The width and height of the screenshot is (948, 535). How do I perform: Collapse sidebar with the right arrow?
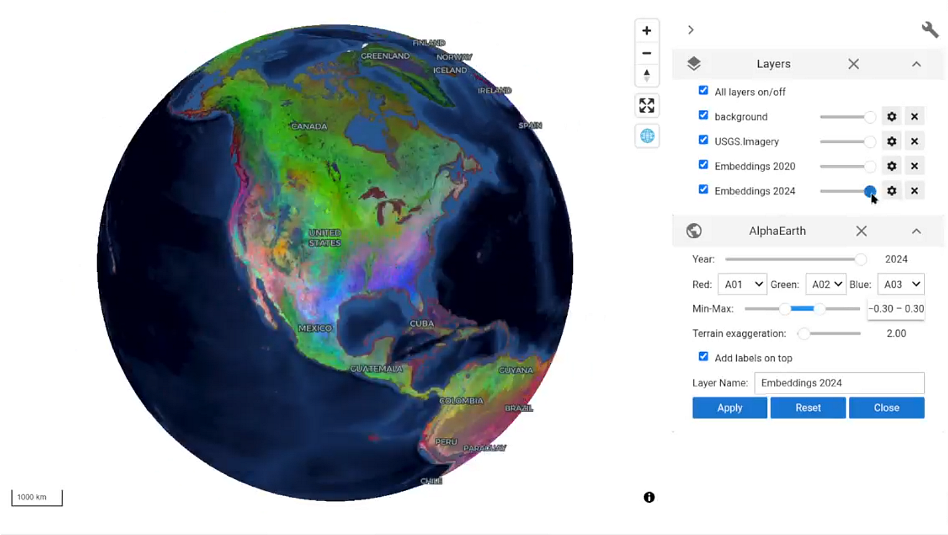[x=690, y=30]
